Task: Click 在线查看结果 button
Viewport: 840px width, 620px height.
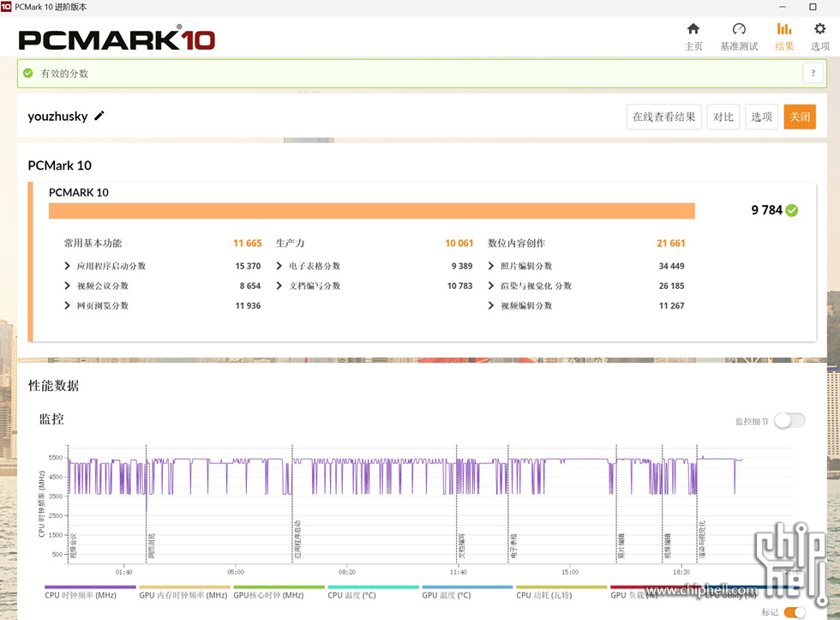Action: click(663, 117)
